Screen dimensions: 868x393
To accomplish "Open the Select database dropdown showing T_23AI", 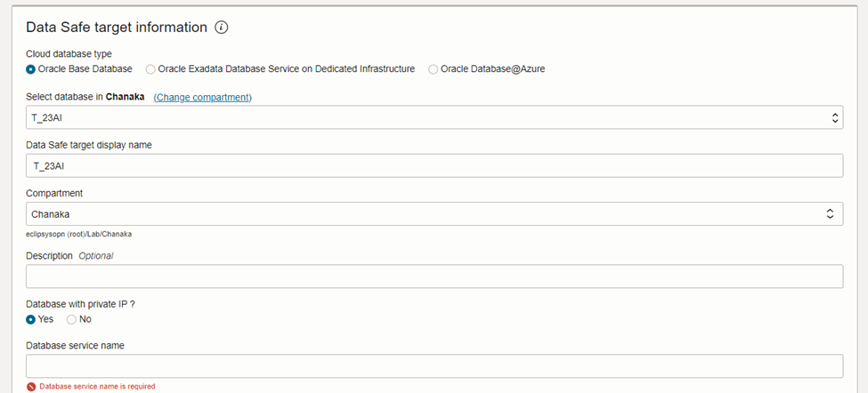I will coord(427,117).
